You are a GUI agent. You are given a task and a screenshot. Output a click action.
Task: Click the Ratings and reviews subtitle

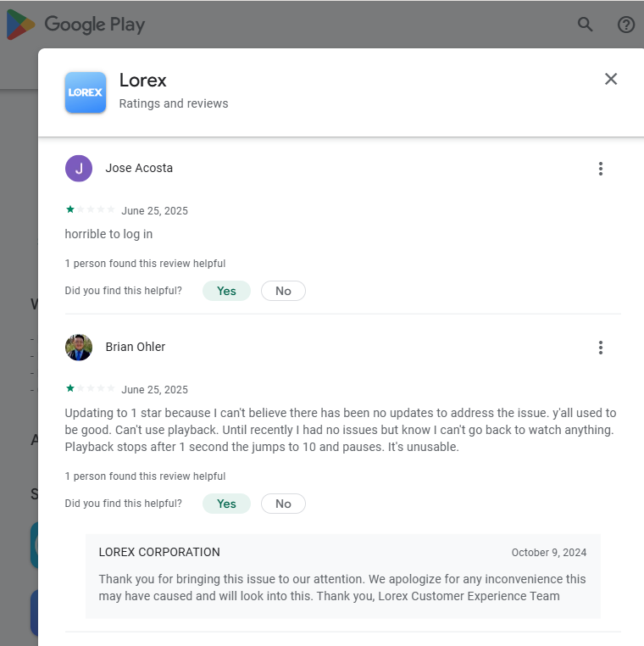point(174,103)
